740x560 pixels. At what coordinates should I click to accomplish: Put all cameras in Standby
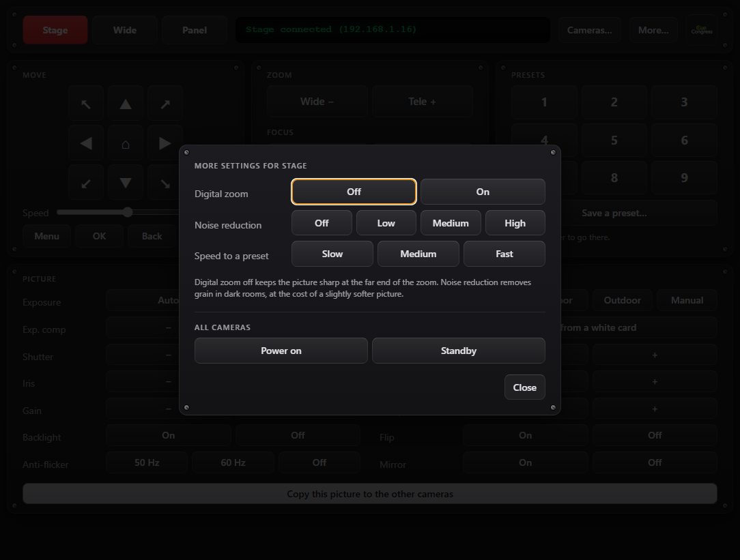[x=459, y=351]
